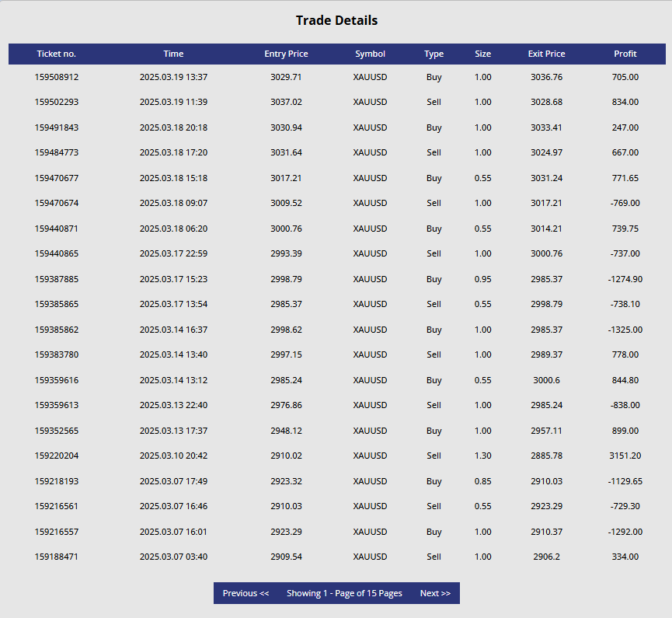Select ticket number 159491843
Screen dimensions: 672x618
57,127
